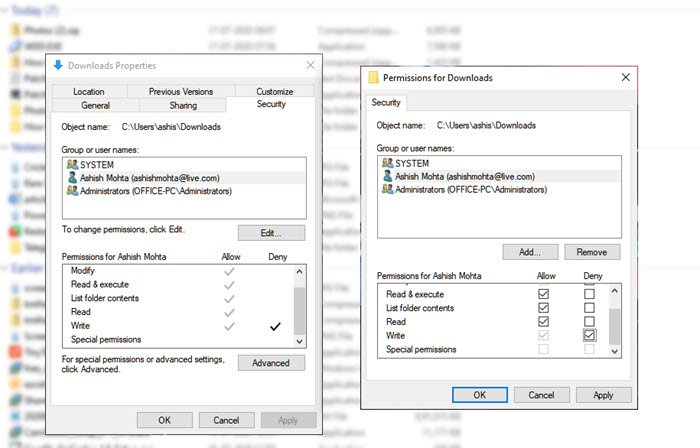
Task: Check Deny for List folder contents
Action: click(x=589, y=308)
